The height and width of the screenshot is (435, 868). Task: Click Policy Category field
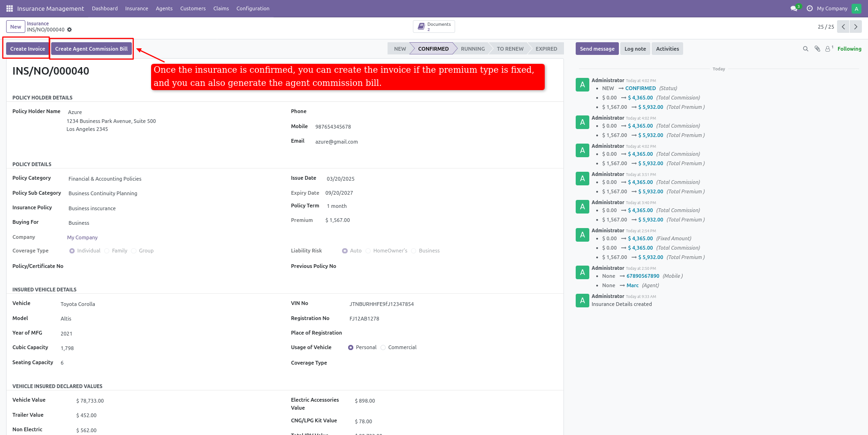pos(105,179)
